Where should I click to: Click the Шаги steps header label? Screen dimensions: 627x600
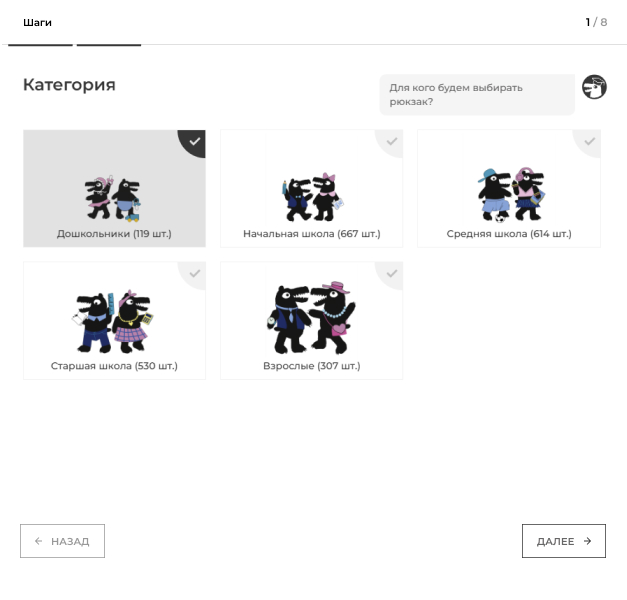point(37,22)
